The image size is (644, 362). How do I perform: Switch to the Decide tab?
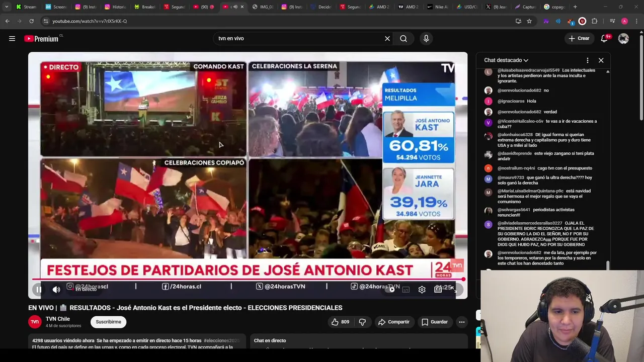(x=320, y=7)
